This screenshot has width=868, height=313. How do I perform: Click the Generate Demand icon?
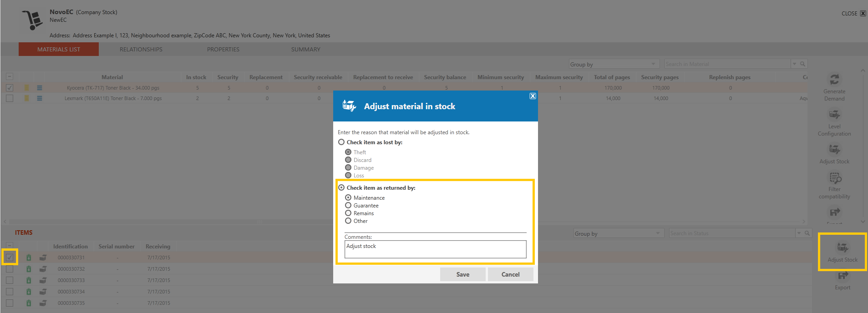[834, 80]
